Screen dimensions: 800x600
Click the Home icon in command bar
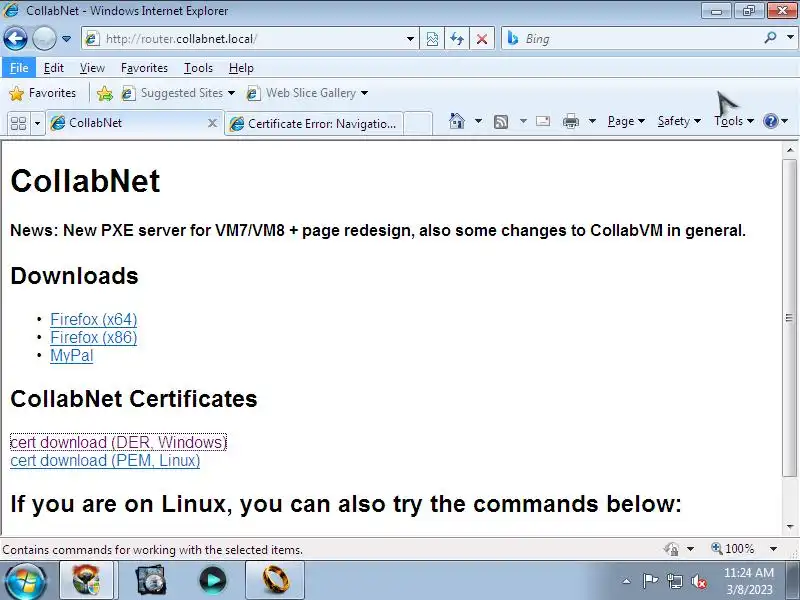[x=457, y=121]
